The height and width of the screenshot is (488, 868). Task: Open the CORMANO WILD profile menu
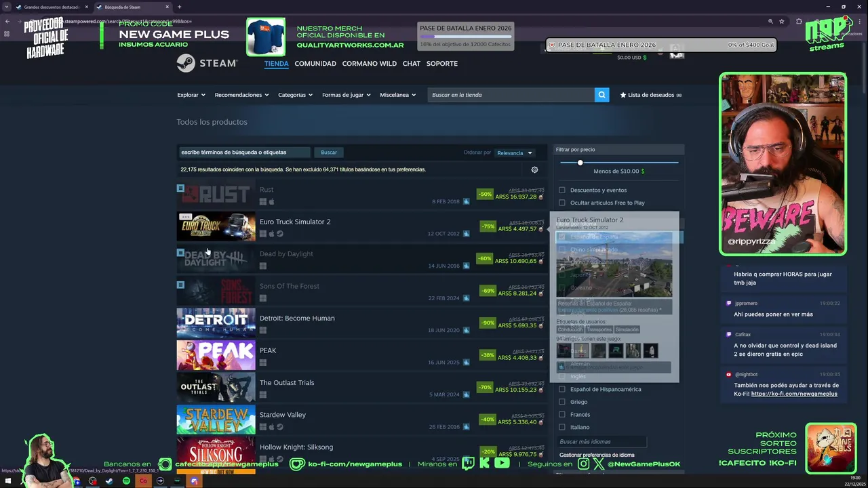[369, 64]
